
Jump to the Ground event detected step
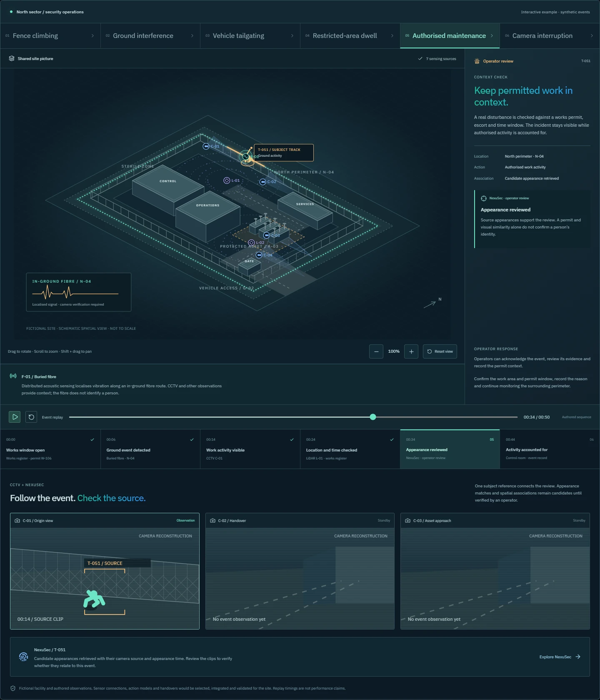click(150, 449)
